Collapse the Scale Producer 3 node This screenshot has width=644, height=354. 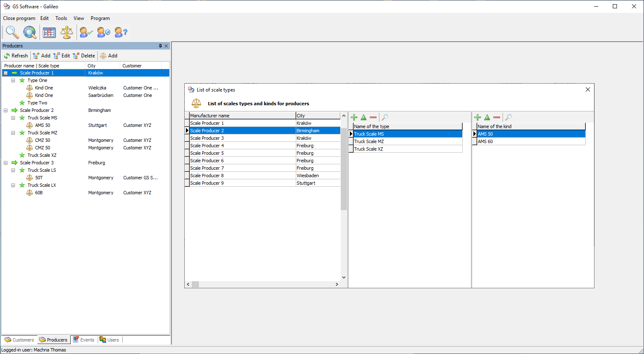coord(6,163)
